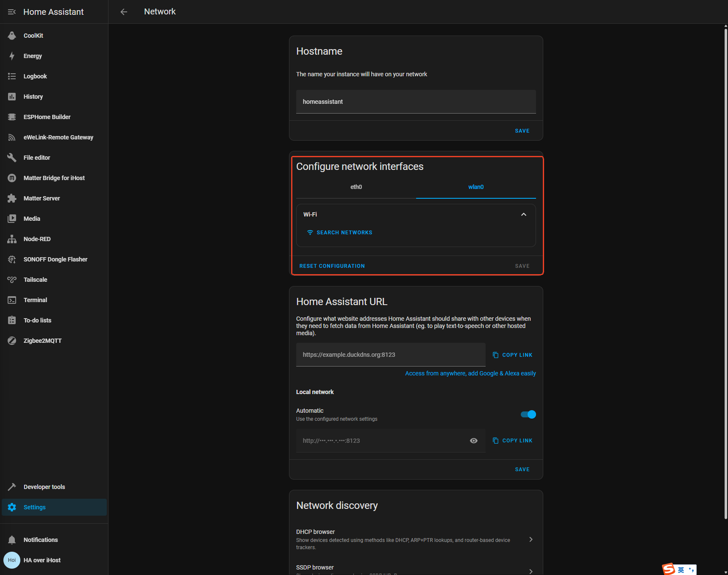Open ESPHome Builder chip icon in sidebar
This screenshot has width=728, height=575.
point(12,117)
